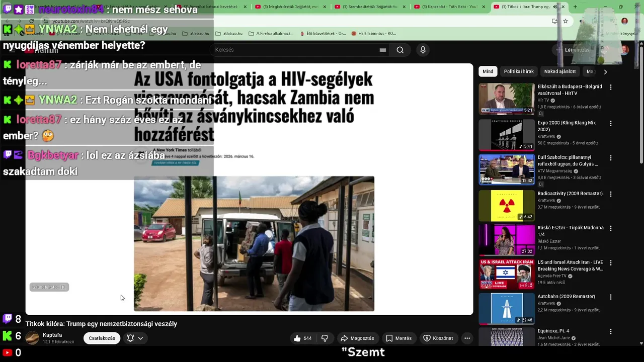Click the Agenda-Free TV channel name
Viewport: 644px width, 362px height.
coord(551,276)
